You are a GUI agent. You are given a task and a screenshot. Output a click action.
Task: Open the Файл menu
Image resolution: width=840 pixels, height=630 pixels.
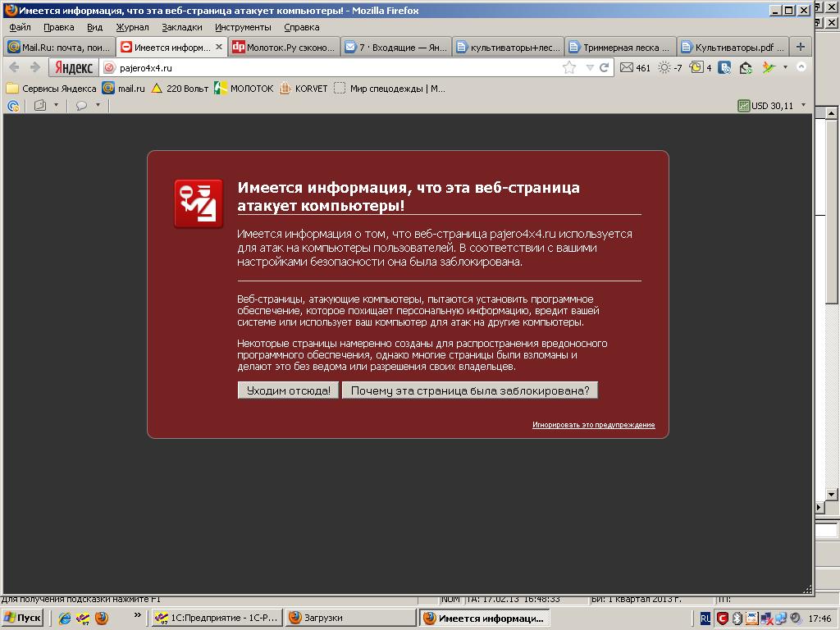click(x=20, y=27)
